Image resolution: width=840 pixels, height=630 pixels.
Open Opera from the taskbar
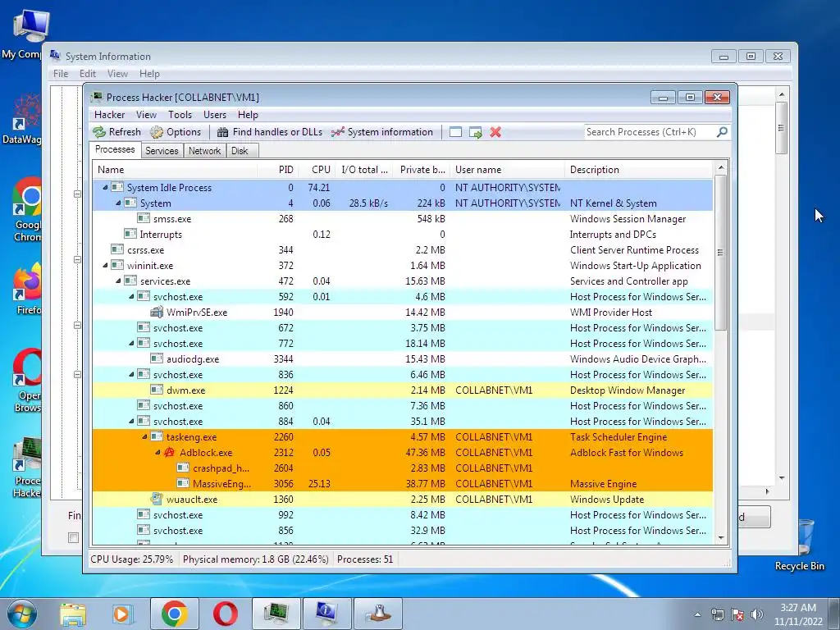pyautogui.click(x=226, y=614)
